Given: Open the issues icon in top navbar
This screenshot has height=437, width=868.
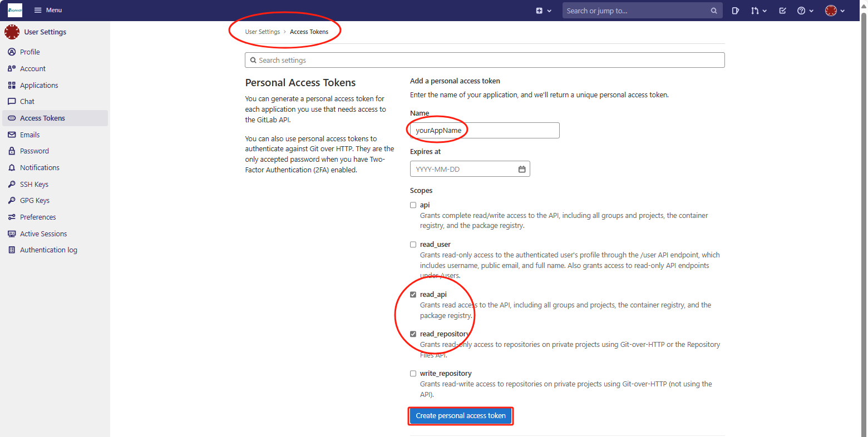Looking at the screenshot, I should coord(735,11).
